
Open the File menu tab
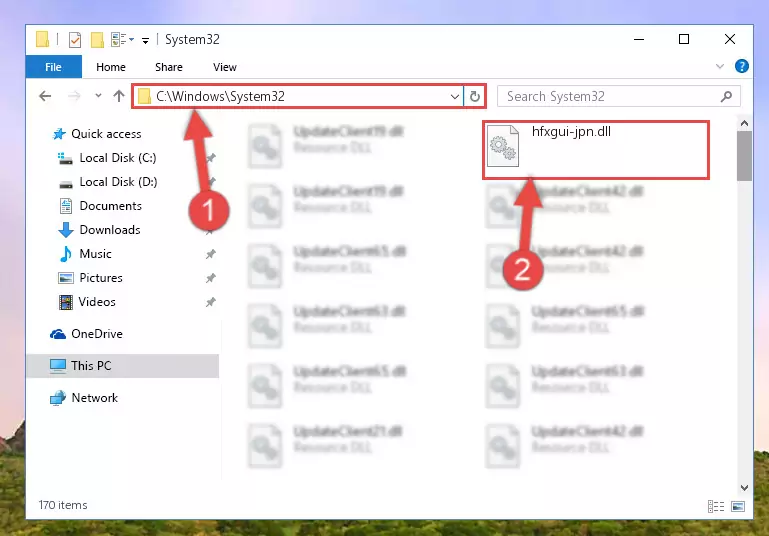point(53,67)
